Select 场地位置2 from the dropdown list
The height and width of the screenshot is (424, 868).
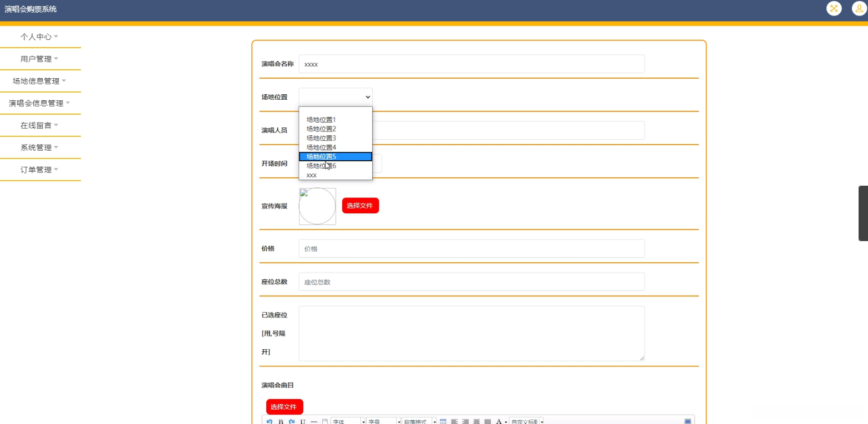click(x=336, y=129)
